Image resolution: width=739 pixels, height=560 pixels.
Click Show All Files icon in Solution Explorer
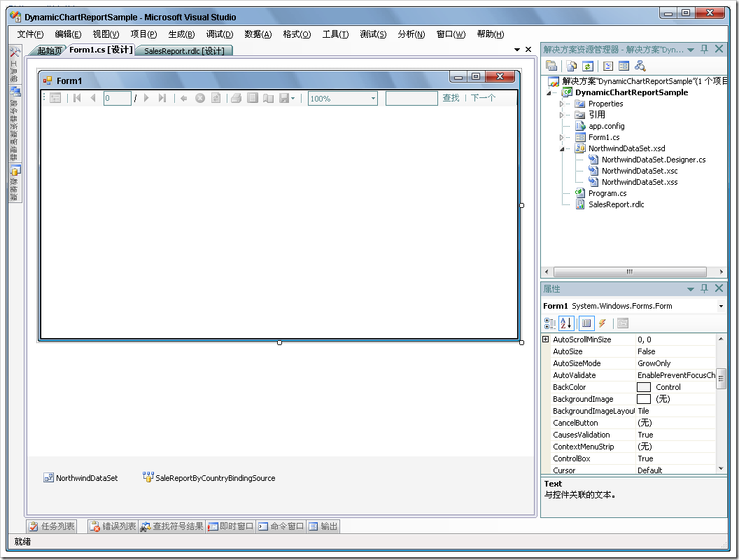point(572,66)
